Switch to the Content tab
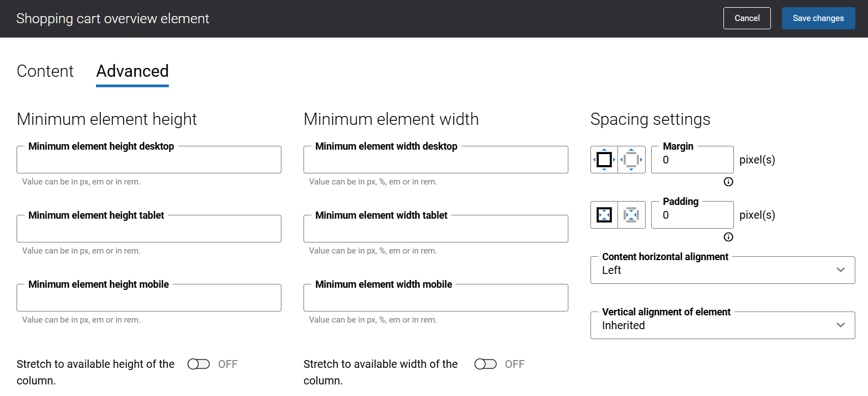 click(45, 71)
